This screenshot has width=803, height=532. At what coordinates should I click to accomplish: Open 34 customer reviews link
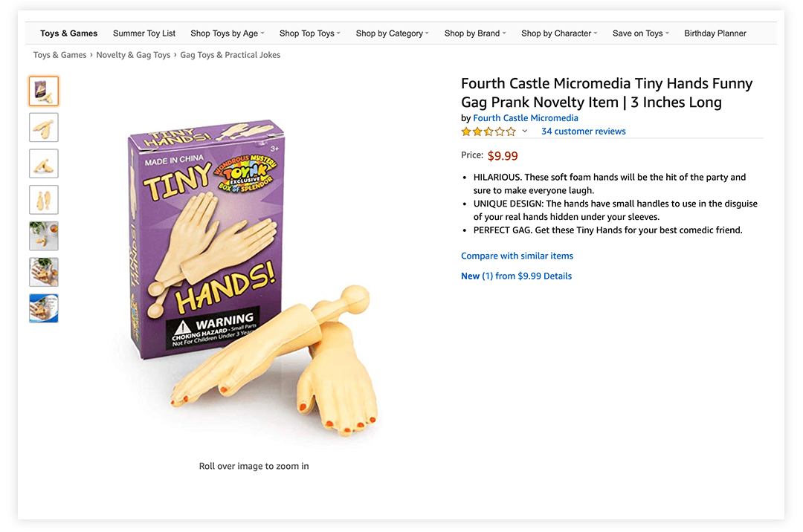pyautogui.click(x=584, y=131)
